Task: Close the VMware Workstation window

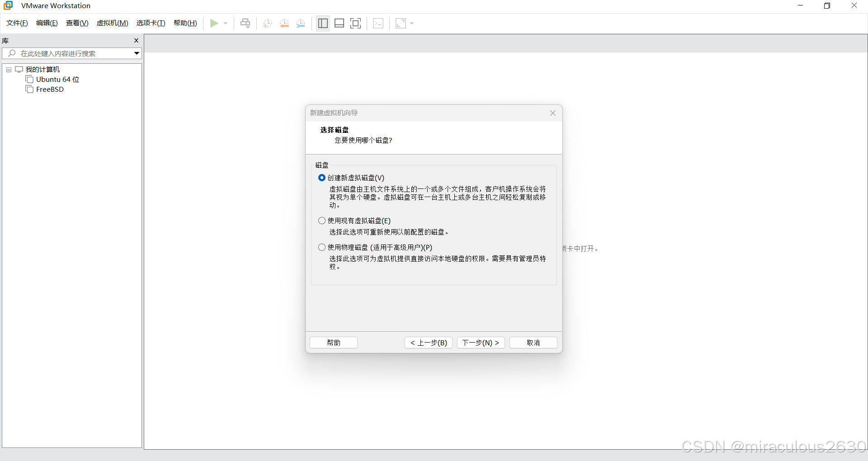Action: click(x=854, y=5)
